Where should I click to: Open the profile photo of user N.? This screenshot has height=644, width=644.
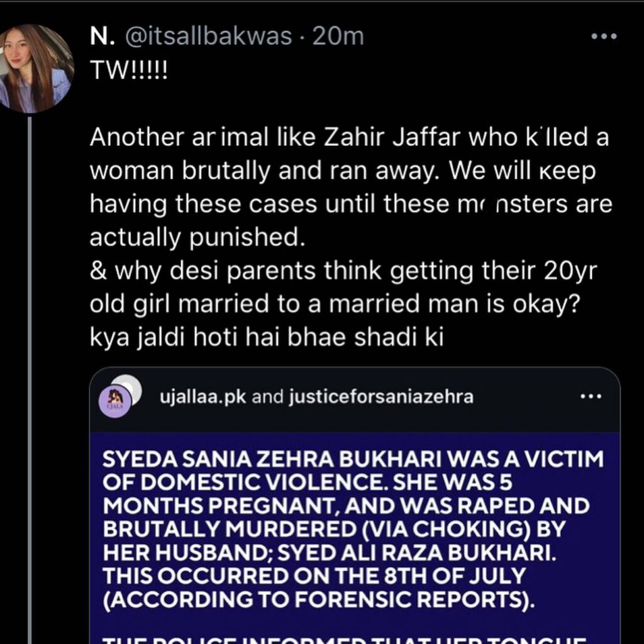pos(36,69)
